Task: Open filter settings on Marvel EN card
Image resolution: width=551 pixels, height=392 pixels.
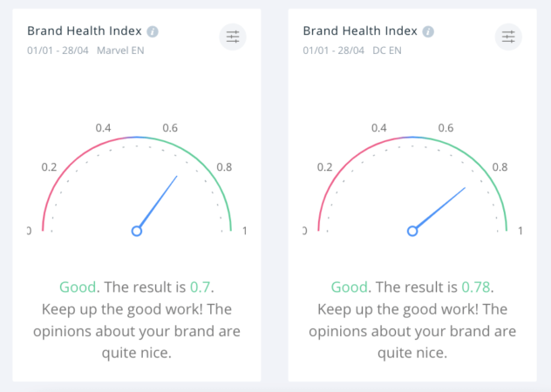Action: click(233, 37)
